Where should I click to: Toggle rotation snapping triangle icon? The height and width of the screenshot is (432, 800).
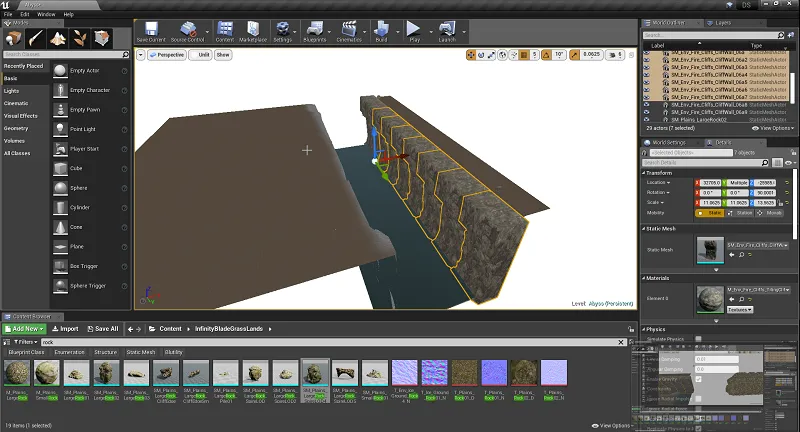[546, 55]
